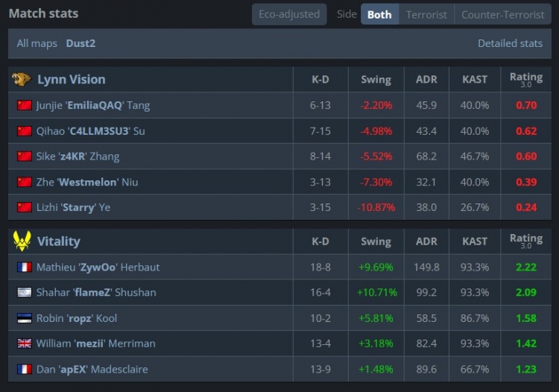Open the Vitality team name link
The image size is (559, 392).
(58, 241)
